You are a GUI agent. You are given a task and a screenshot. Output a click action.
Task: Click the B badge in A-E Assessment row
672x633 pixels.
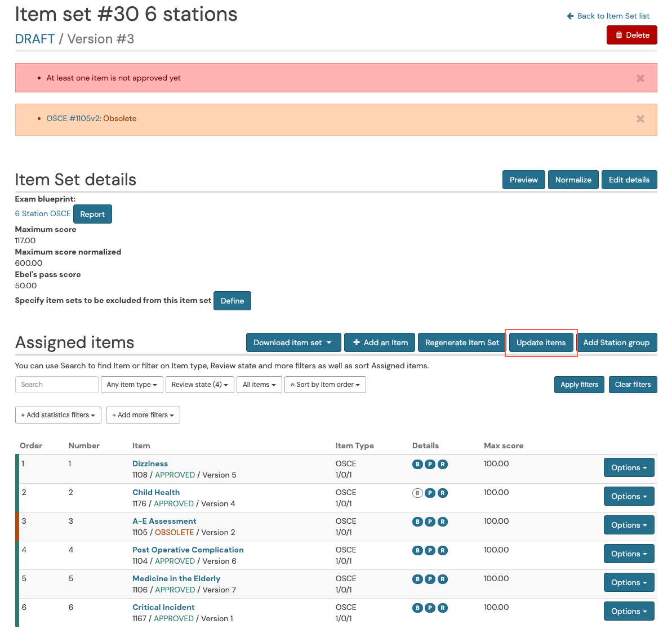coord(417,521)
